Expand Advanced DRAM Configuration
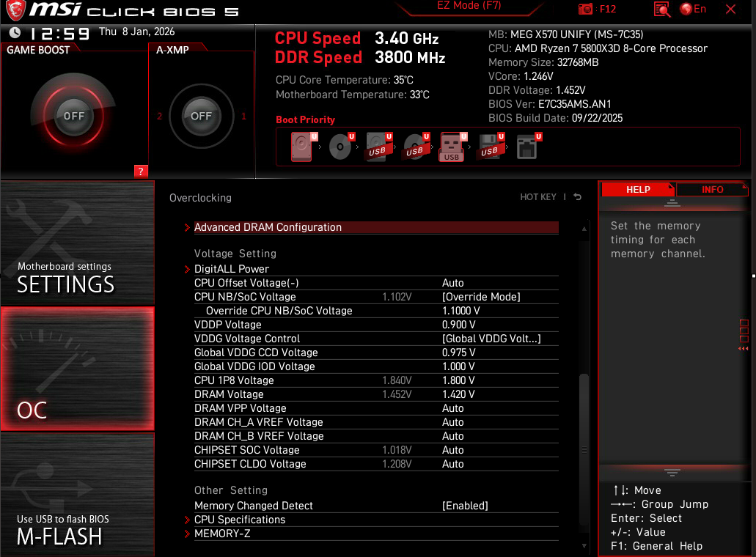Viewport: 756px width, 557px height. [376, 227]
